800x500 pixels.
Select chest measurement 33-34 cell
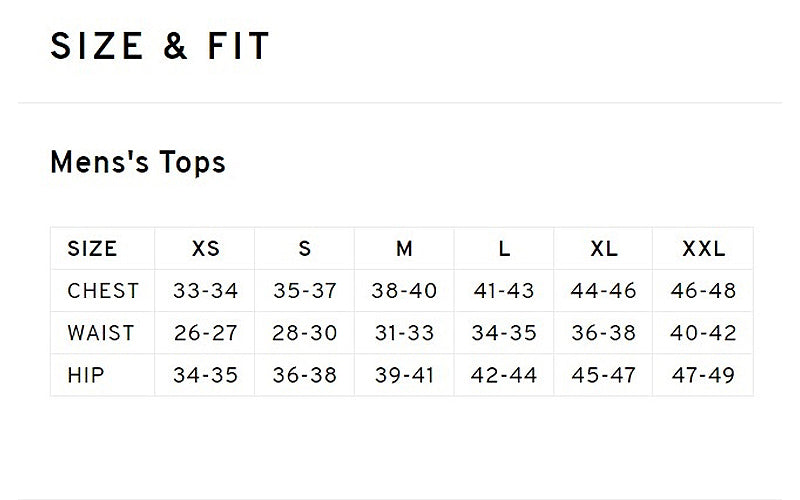[205, 291]
